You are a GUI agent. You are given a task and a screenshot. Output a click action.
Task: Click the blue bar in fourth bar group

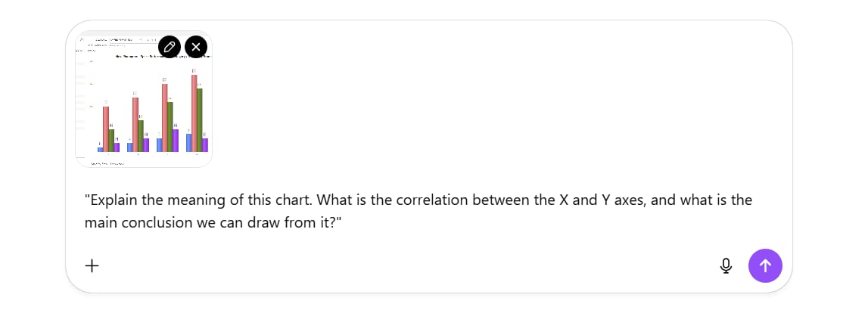point(188,143)
